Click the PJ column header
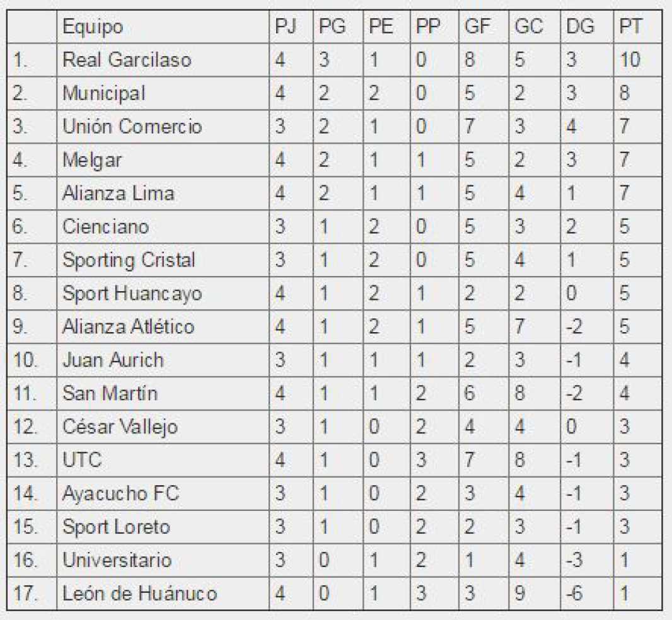672x620 pixels. 285,27
